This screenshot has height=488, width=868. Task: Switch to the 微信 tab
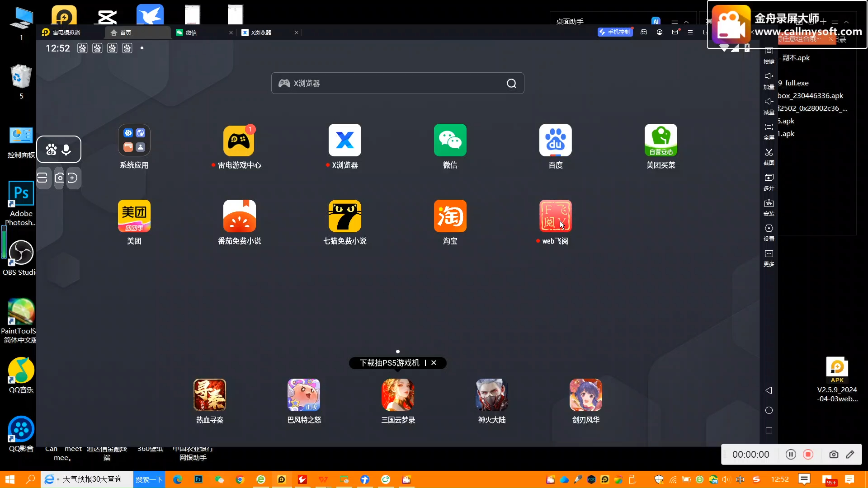pyautogui.click(x=203, y=33)
